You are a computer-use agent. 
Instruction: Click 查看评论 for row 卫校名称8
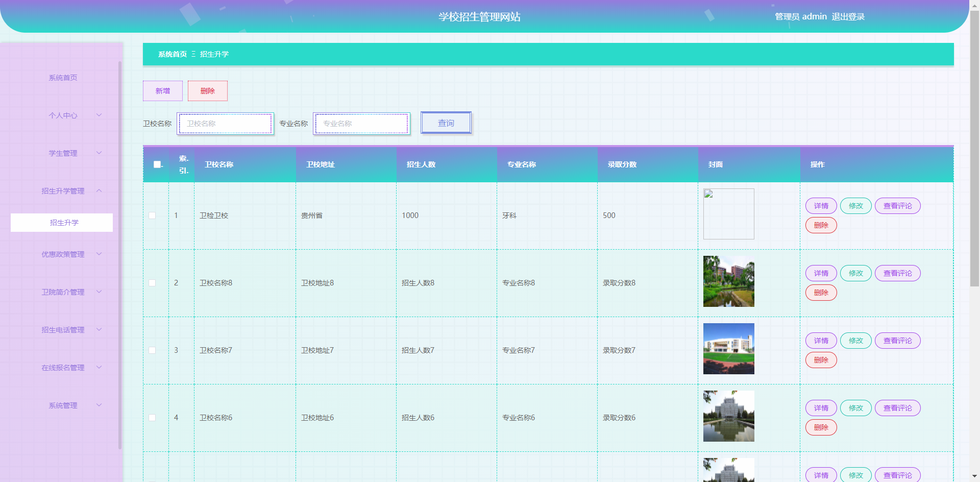(897, 273)
